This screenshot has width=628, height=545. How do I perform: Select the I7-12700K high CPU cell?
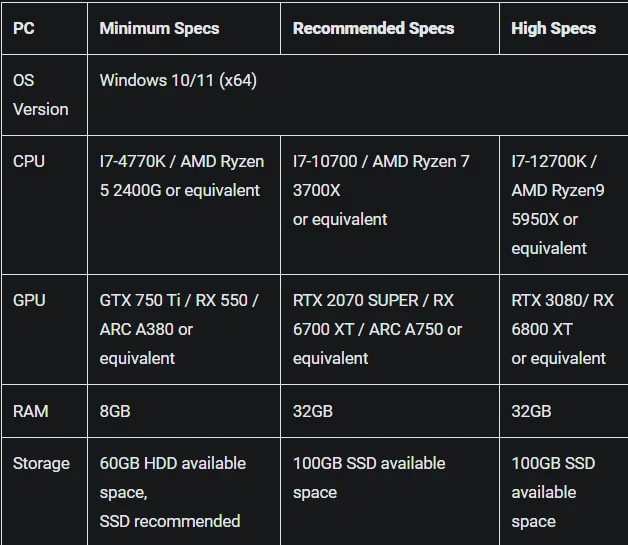pyautogui.click(x=564, y=205)
